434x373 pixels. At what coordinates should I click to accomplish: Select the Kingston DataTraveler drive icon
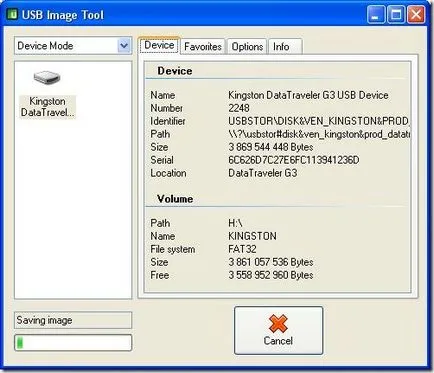(x=47, y=94)
